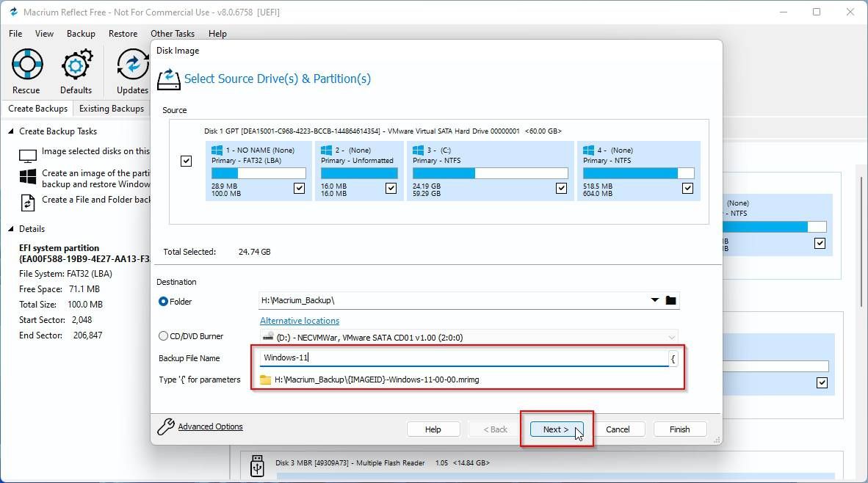Collapse the Details section
The height and width of the screenshot is (483, 868).
click(10, 228)
